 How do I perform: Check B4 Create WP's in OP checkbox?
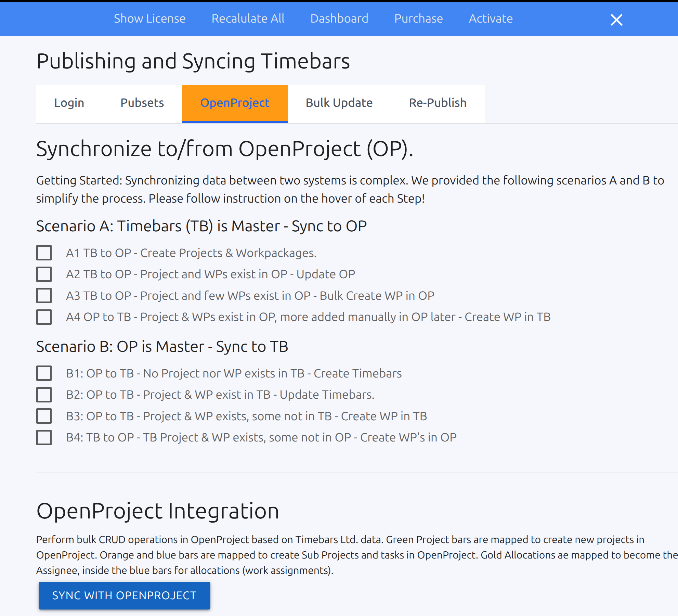click(x=44, y=437)
